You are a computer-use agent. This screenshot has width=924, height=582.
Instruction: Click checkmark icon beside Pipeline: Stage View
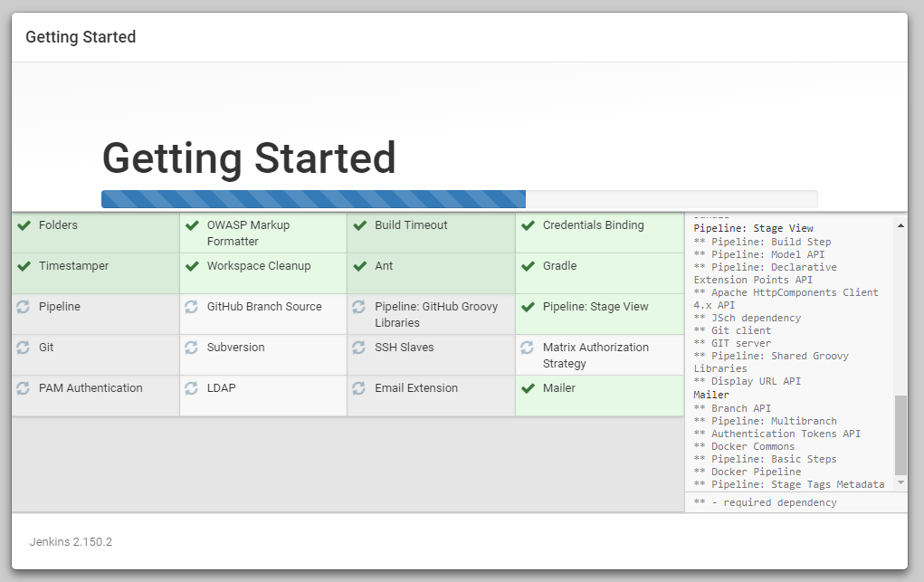(x=528, y=307)
